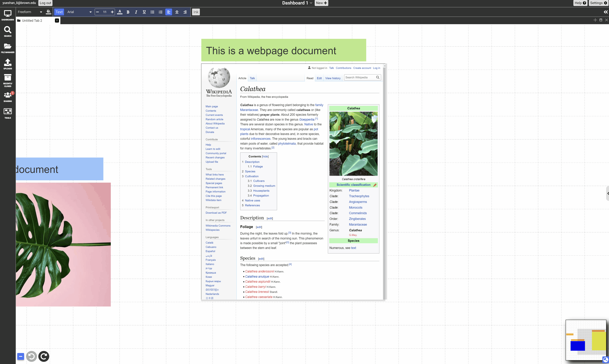Enable center text alignment
The height and width of the screenshot is (364, 609).
coord(177,12)
